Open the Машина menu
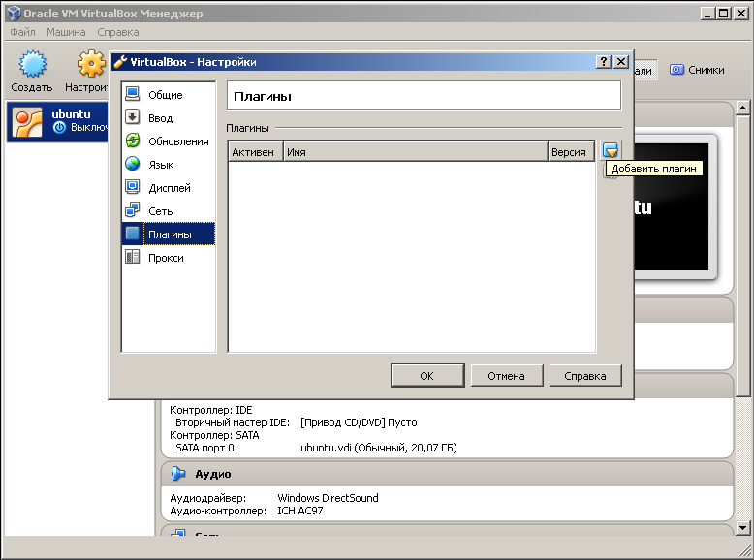 coord(66,32)
